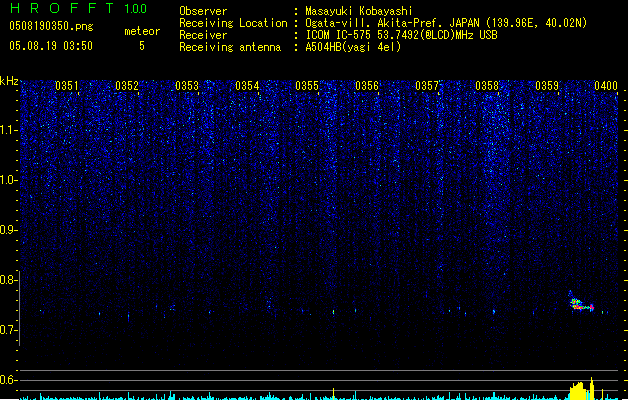Click the Ogata-vill. Akita-Pref. JAPAN location text
Screen dimensions: 629x400
[446, 23]
